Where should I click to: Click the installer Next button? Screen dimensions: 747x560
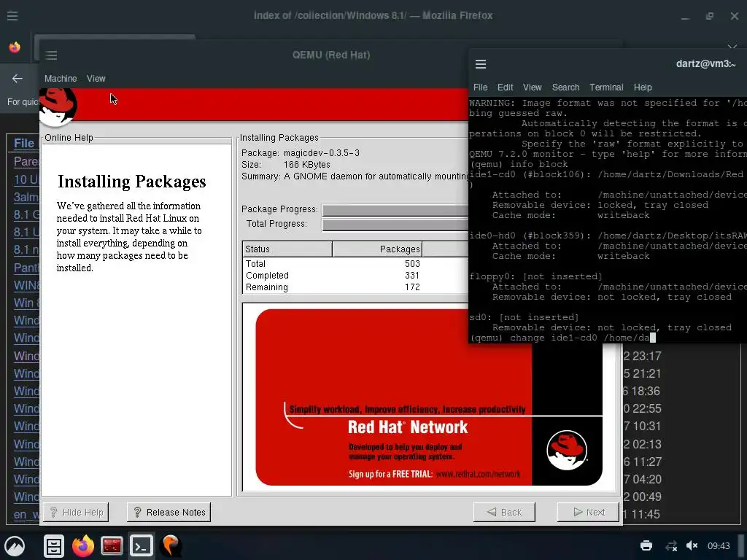click(x=589, y=513)
